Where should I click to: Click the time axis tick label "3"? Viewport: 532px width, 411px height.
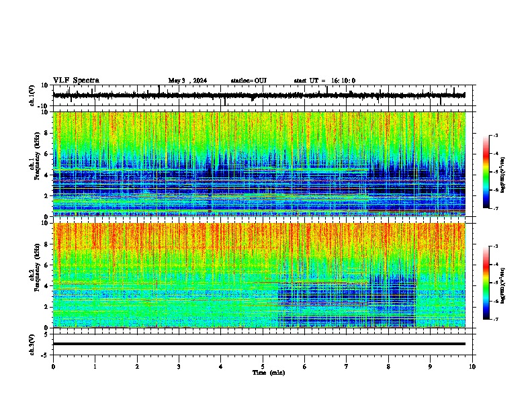pos(179,367)
